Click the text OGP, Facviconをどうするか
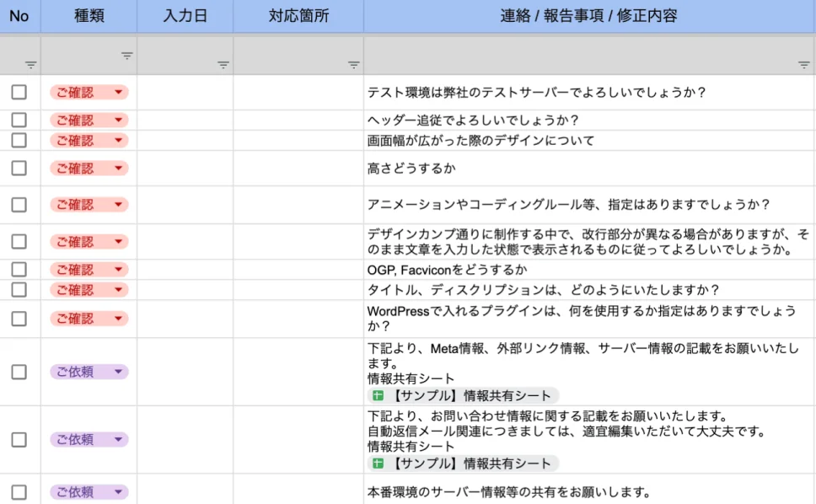The width and height of the screenshot is (816, 504). click(x=447, y=270)
